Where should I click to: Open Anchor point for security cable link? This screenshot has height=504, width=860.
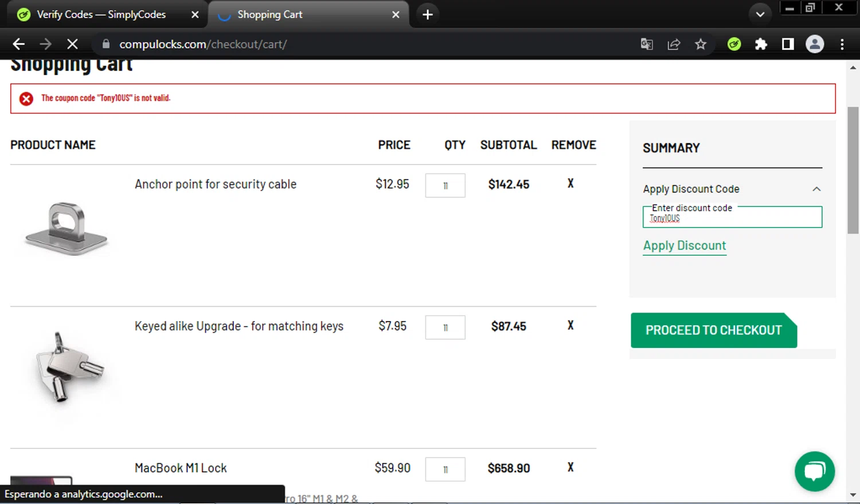point(216,184)
